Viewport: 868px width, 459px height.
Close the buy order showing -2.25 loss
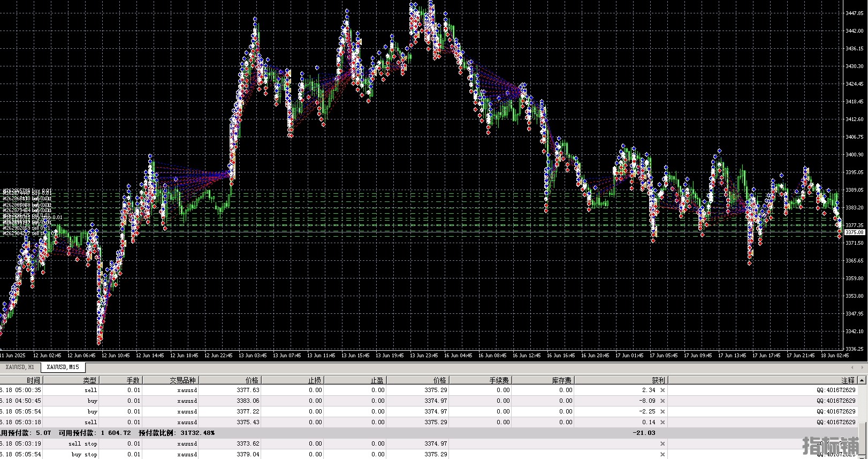click(663, 411)
